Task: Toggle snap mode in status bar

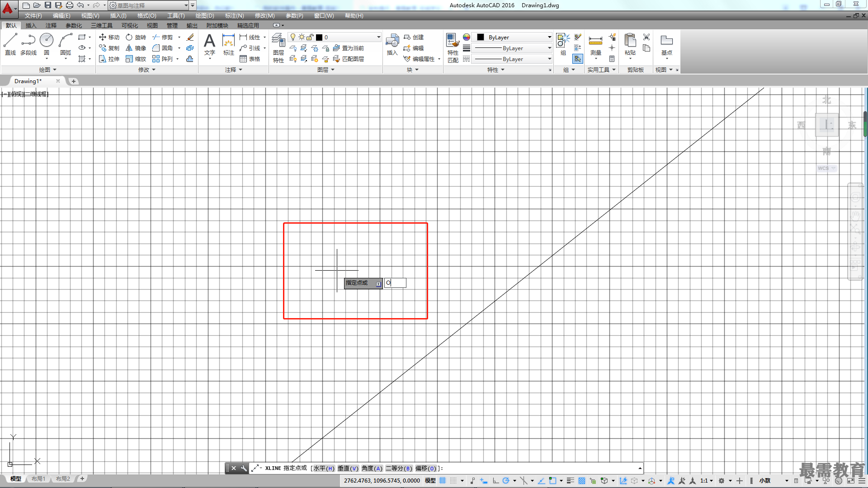Action: click(x=453, y=481)
